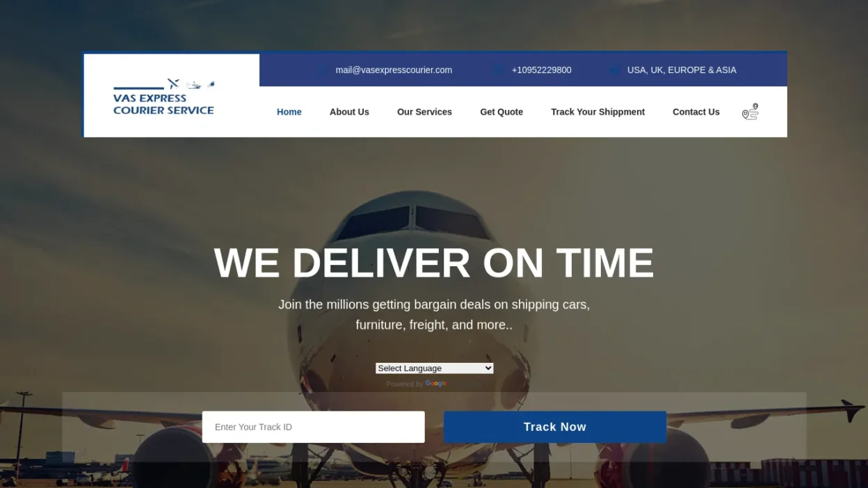Click the VAS Express Courier Service logo
Viewport: 868px width, 488px height.
pyautogui.click(x=164, y=97)
